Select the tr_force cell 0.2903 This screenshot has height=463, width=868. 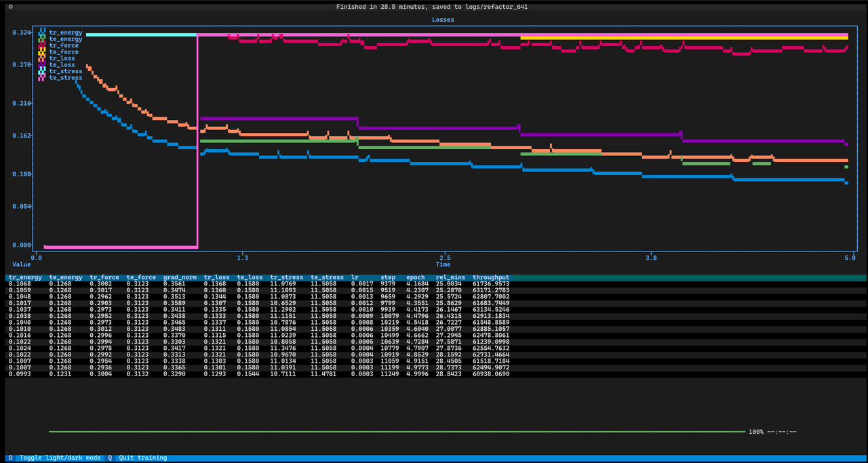100,303
